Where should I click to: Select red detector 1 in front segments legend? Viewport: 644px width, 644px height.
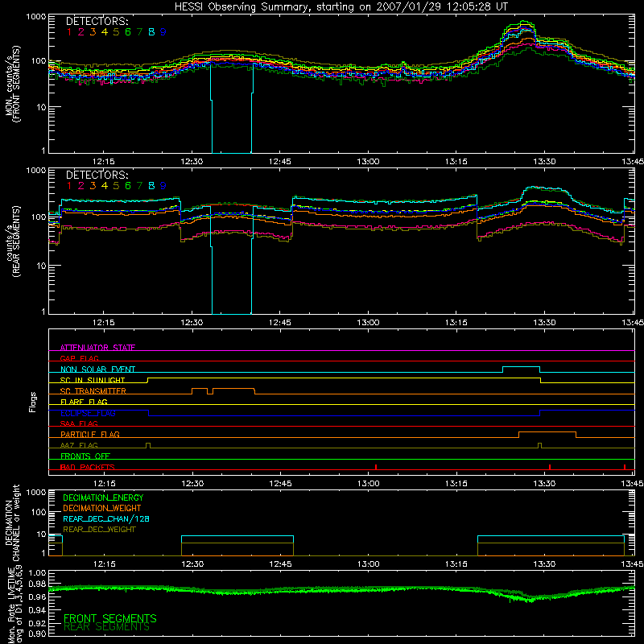[x=69, y=32]
